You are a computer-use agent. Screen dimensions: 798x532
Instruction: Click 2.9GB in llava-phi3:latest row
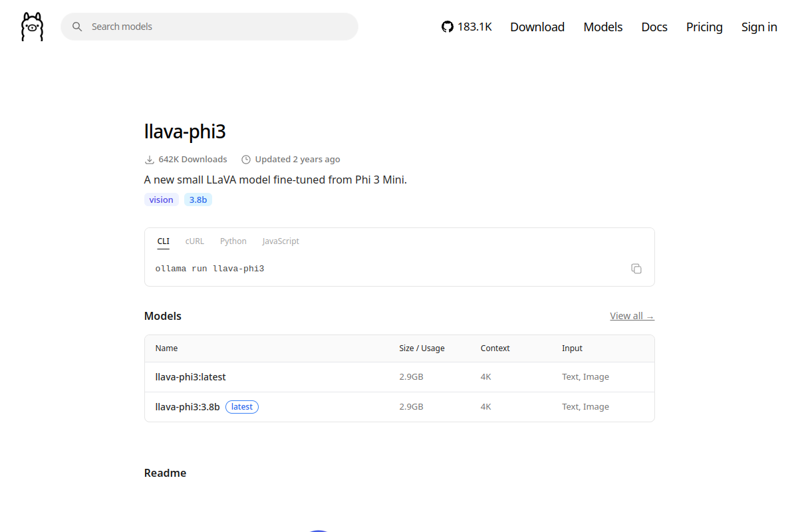tap(411, 377)
